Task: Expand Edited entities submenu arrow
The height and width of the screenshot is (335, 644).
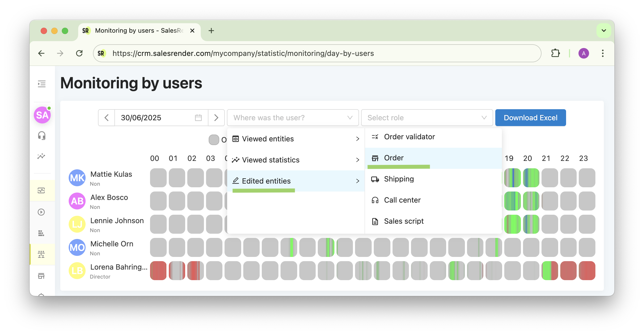Action: click(358, 181)
